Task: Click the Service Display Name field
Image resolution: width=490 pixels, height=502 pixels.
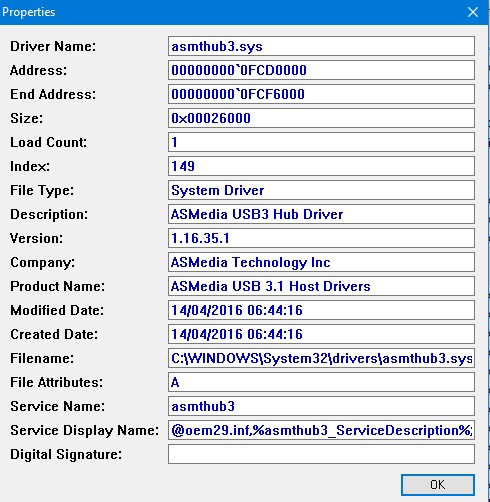Action: coord(321,430)
